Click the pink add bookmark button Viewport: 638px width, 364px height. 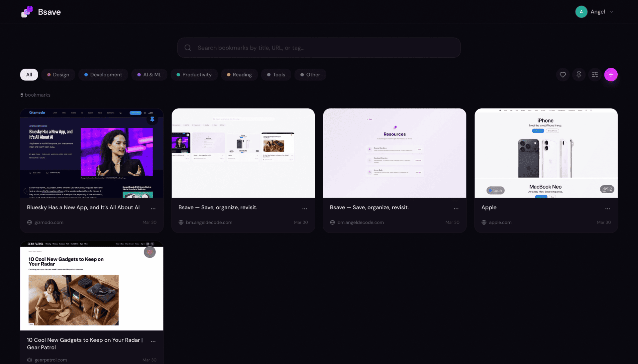click(x=611, y=75)
